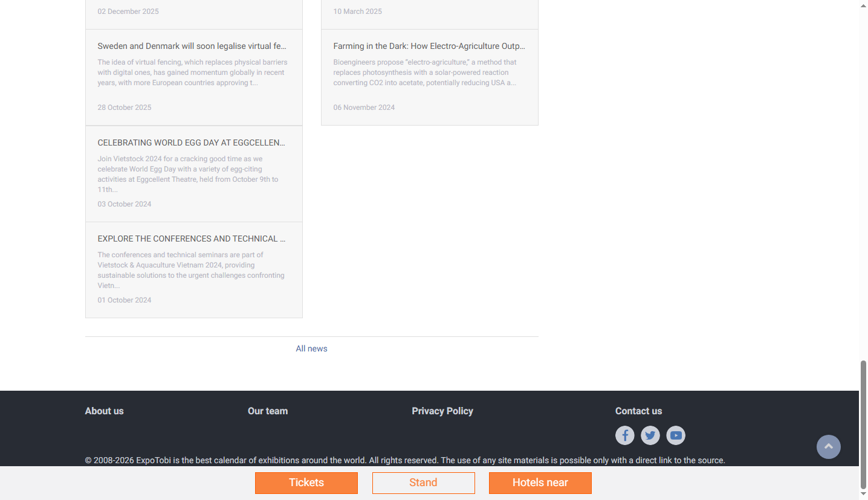Open Our team footer link
The height and width of the screenshot is (500, 868).
click(x=268, y=411)
